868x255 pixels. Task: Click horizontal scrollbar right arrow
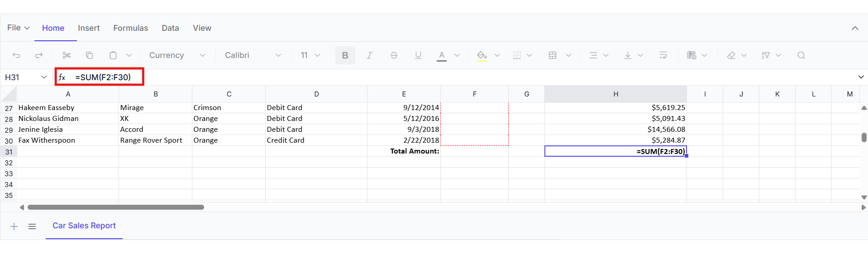tap(863, 207)
